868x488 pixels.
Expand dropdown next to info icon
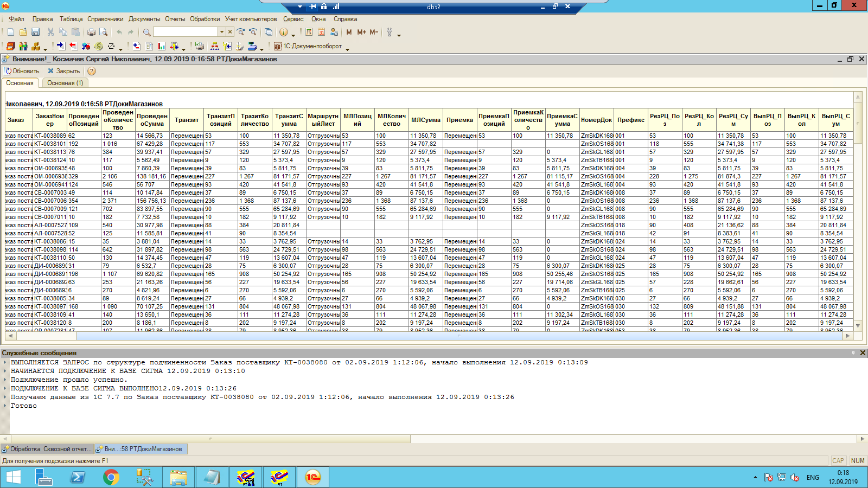[293, 35]
